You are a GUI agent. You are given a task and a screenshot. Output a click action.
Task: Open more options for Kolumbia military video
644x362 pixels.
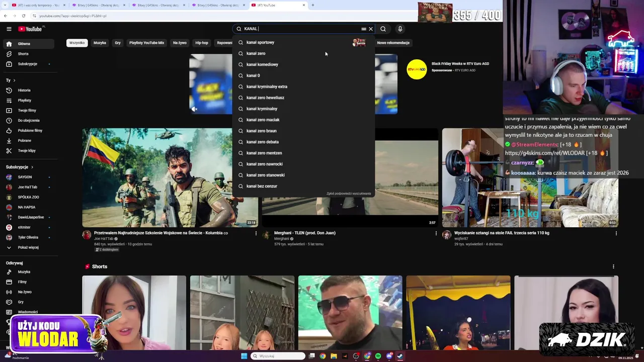pyautogui.click(x=256, y=233)
